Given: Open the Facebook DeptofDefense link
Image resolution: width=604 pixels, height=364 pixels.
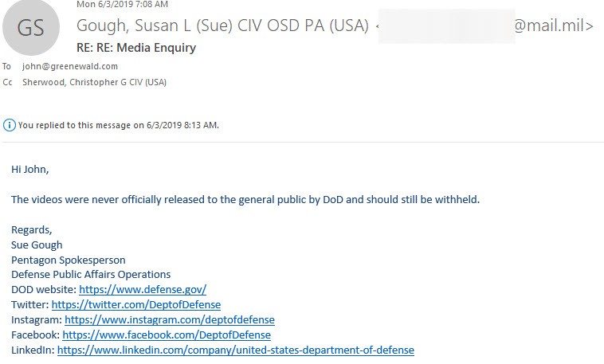Looking at the screenshot, I should 167,335.
